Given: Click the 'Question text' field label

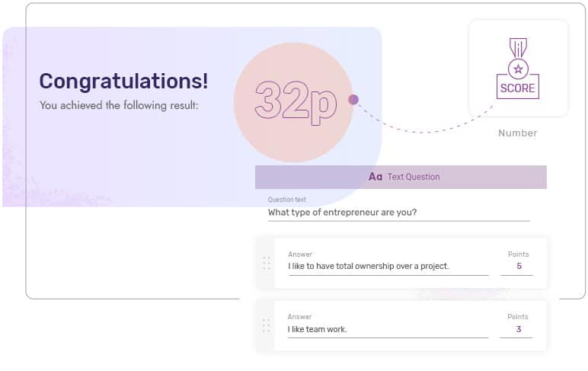Looking at the screenshot, I should (287, 200).
